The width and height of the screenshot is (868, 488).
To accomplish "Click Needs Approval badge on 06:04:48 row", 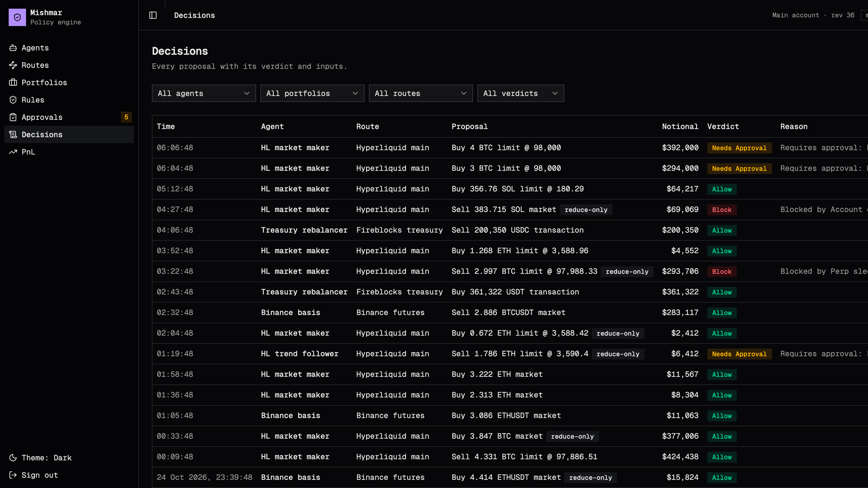I will (x=739, y=168).
